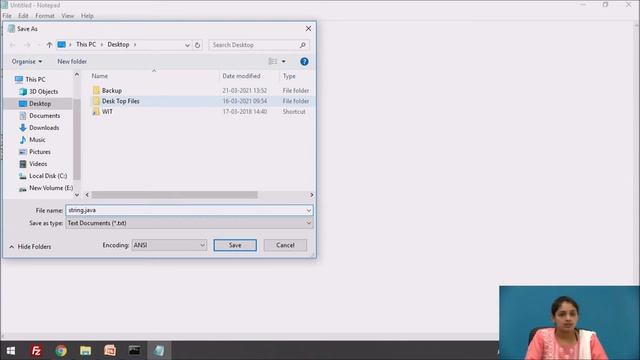Click the Save button

click(x=235, y=245)
